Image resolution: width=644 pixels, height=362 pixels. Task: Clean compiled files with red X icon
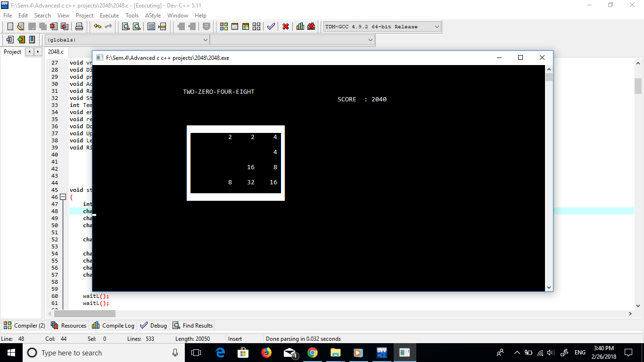[x=285, y=26]
